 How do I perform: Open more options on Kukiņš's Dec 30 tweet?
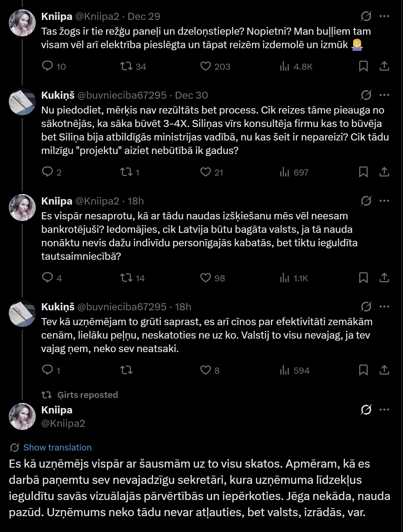pos(384,95)
